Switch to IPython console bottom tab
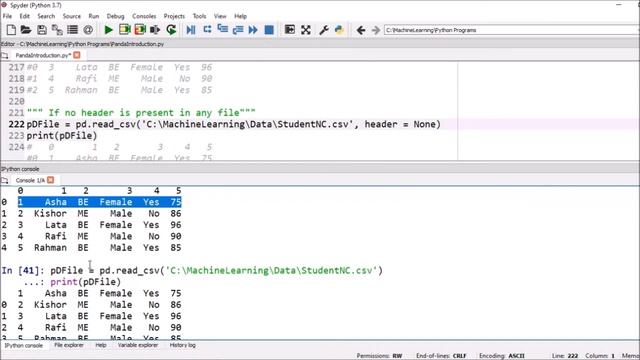This screenshot has height=360, width=640. coord(24,345)
